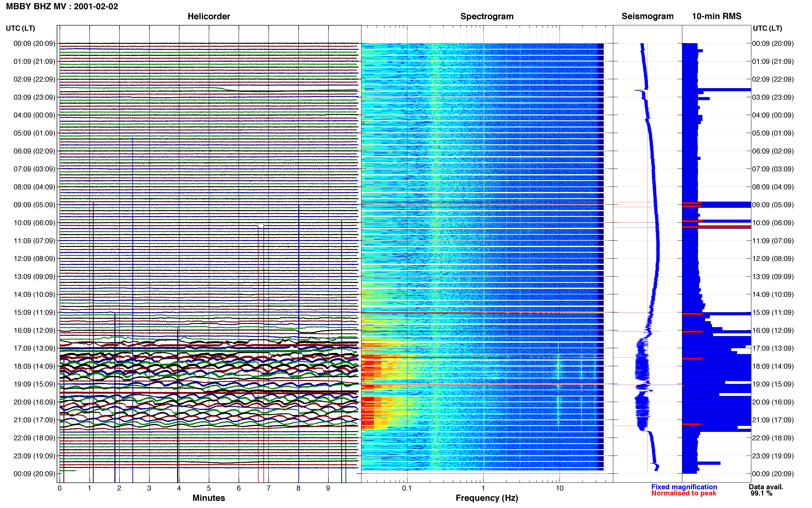Click right time label '21:09 (17:09)'
The image size is (812, 508).
(x=773, y=420)
